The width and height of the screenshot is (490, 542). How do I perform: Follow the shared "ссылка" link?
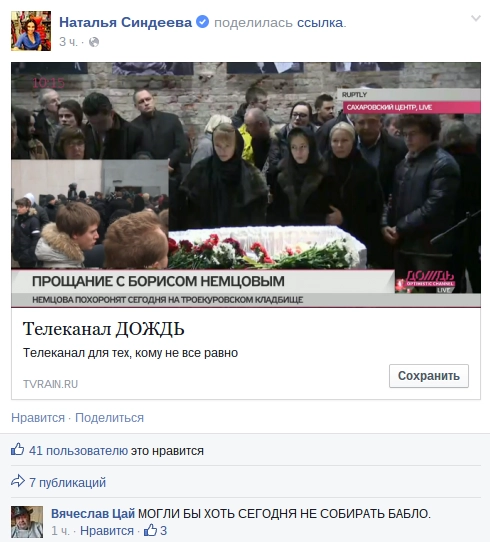pos(320,22)
